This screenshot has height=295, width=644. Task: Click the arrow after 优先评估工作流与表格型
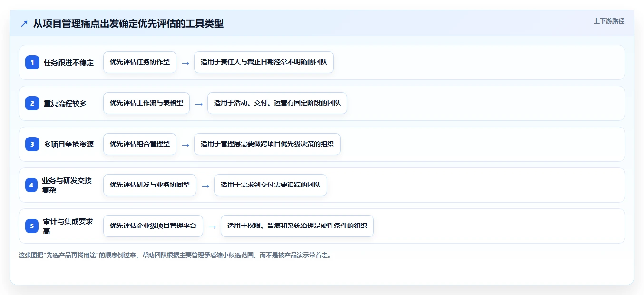199,104
